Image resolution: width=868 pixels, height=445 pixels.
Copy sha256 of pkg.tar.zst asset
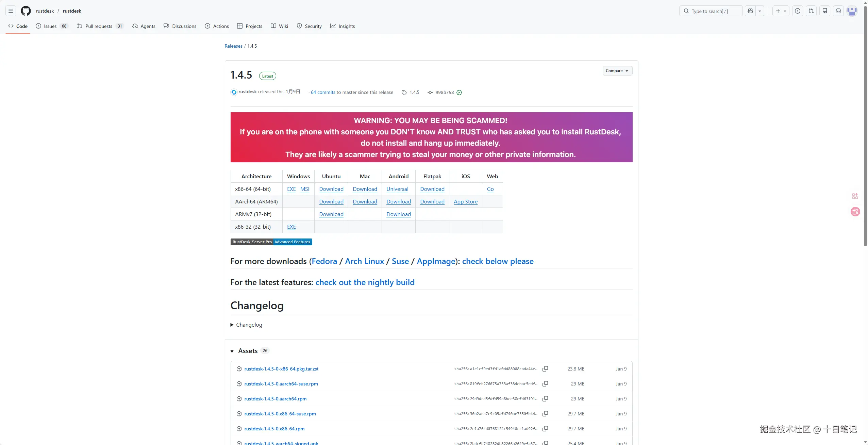[545, 369]
